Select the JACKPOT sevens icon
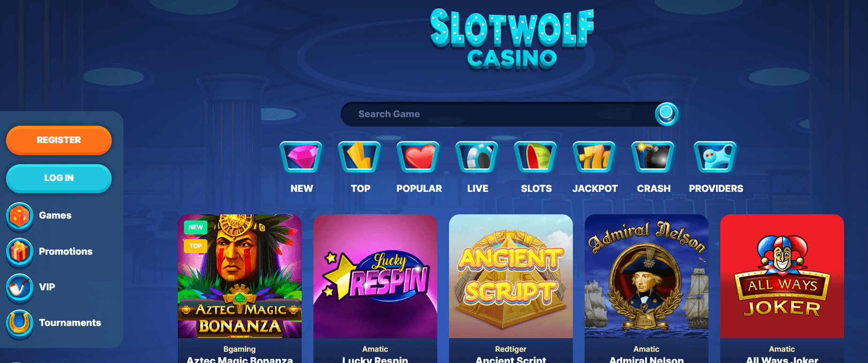The width and height of the screenshot is (868, 363). click(594, 157)
